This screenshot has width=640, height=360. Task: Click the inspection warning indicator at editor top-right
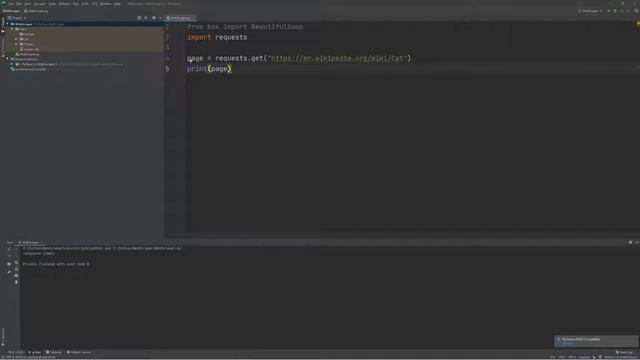pyautogui.click(x=638, y=24)
